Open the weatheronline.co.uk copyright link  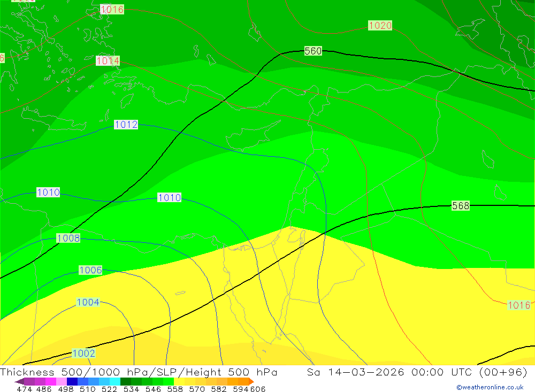click(x=490, y=387)
